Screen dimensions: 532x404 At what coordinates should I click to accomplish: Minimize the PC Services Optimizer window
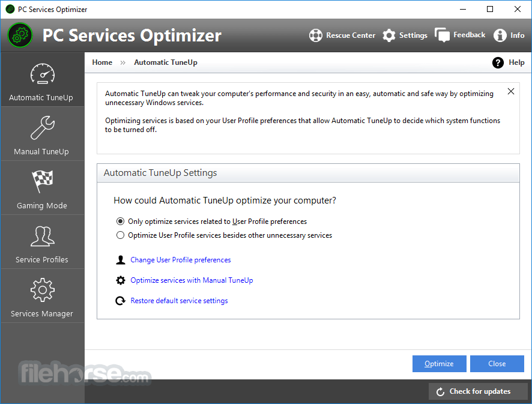point(463,9)
